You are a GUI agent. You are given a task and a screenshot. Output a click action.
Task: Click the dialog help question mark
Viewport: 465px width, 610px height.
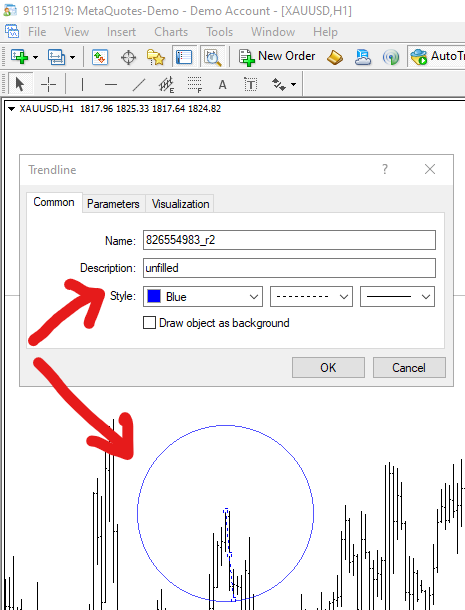point(385,169)
